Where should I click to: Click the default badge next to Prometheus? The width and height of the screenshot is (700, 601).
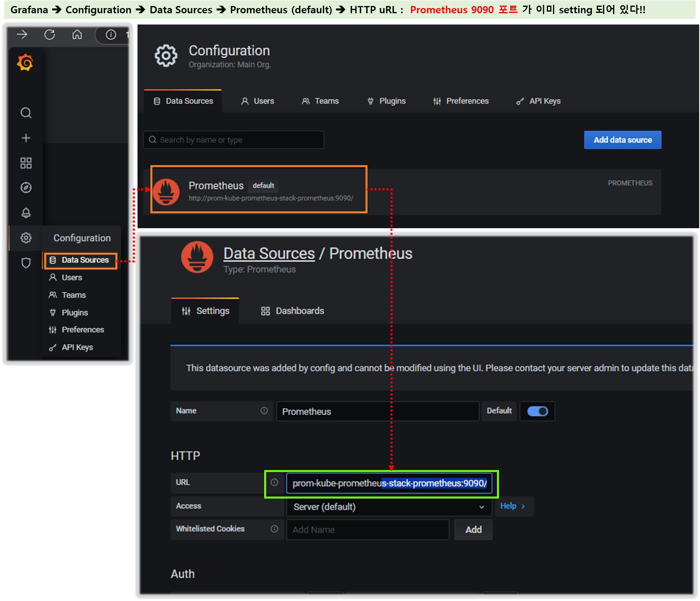[263, 186]
